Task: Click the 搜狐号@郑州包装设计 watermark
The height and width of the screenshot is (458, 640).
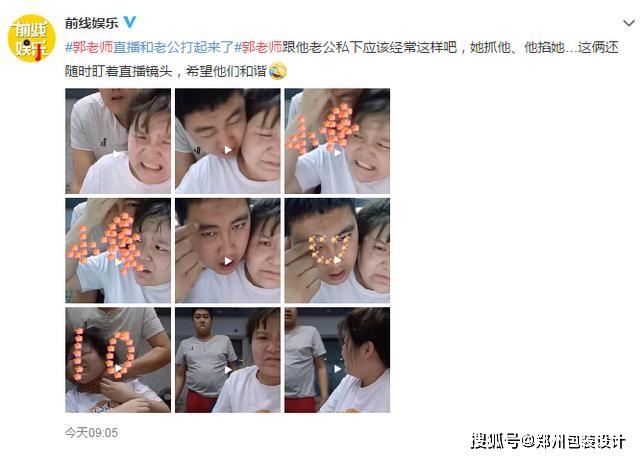Action: tap(548, 442)
